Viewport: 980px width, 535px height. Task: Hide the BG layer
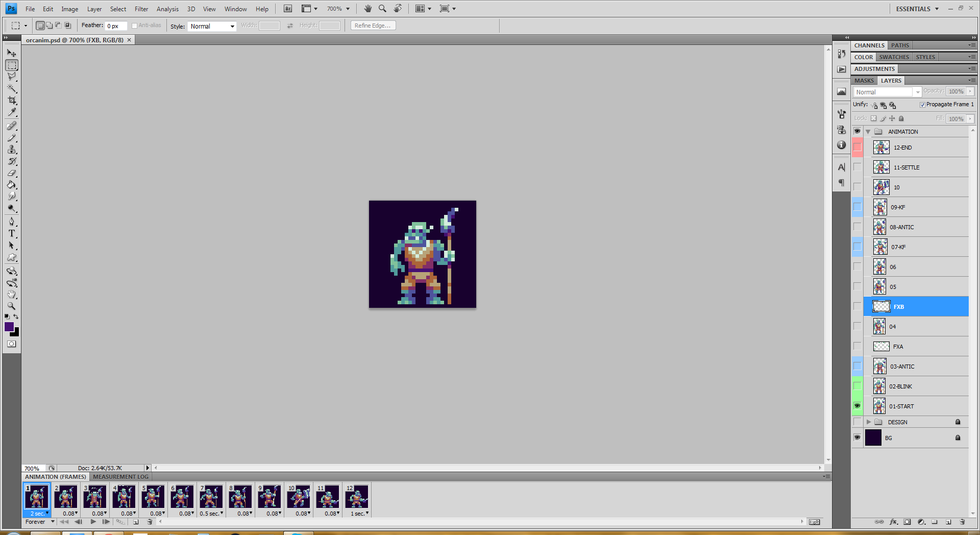click(857, 437)
